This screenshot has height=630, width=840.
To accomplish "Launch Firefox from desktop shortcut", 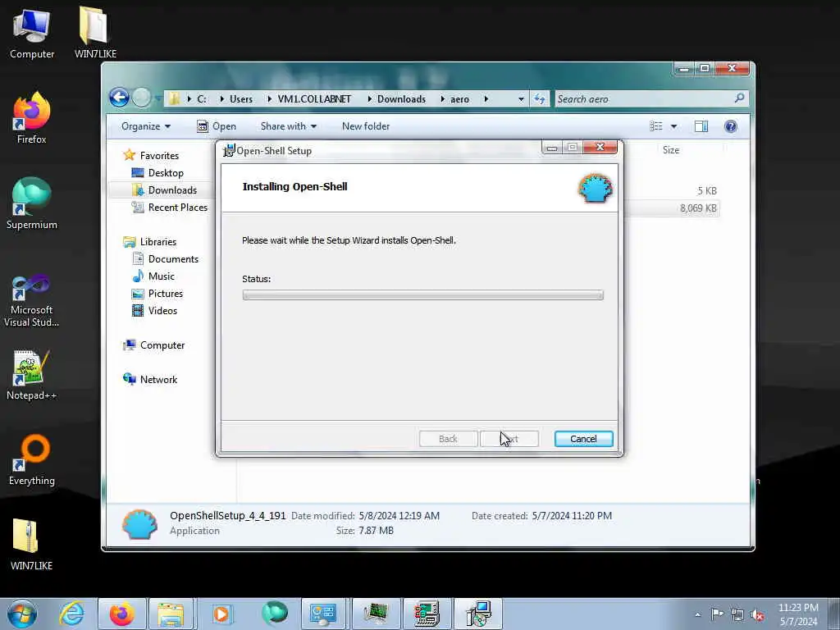I will 32,118.
